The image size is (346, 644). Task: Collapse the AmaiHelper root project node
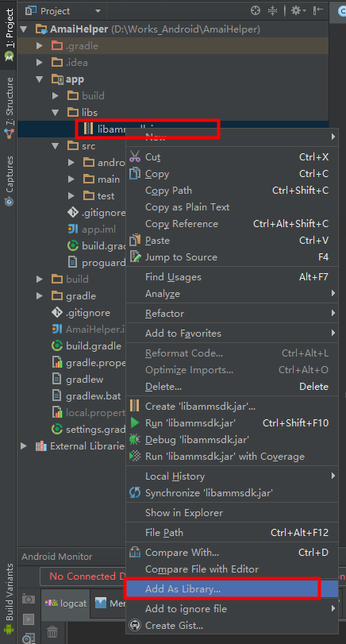[x=23, y=29]
